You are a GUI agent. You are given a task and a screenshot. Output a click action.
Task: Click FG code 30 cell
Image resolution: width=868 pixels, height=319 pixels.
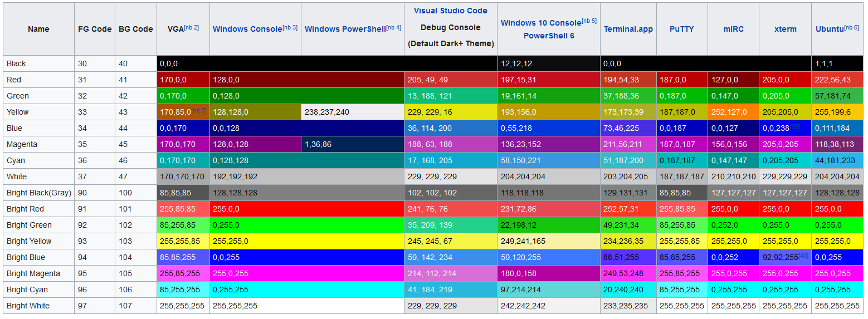tap(95, 63)
